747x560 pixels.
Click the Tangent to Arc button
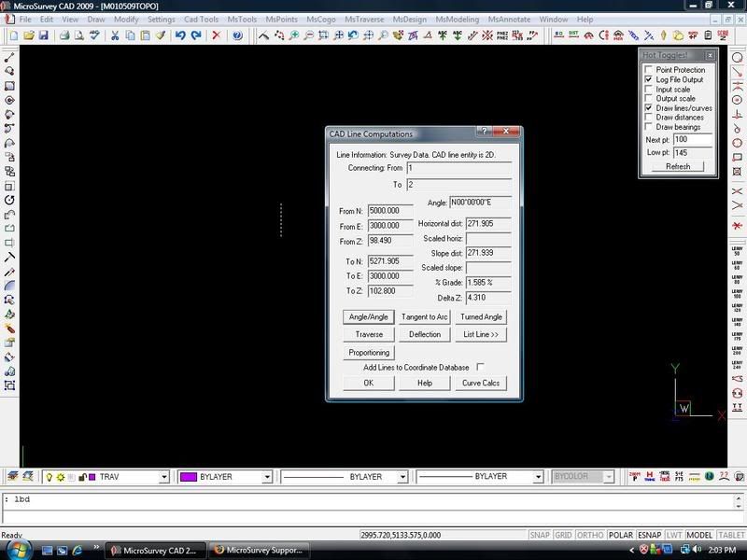coord(425,316)
